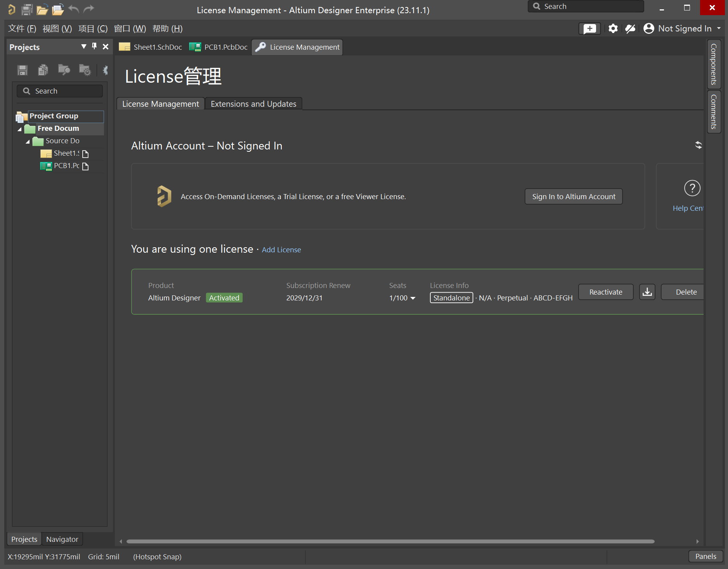Click the Projects panel Search field
The image size is (728, 569).
60,91
